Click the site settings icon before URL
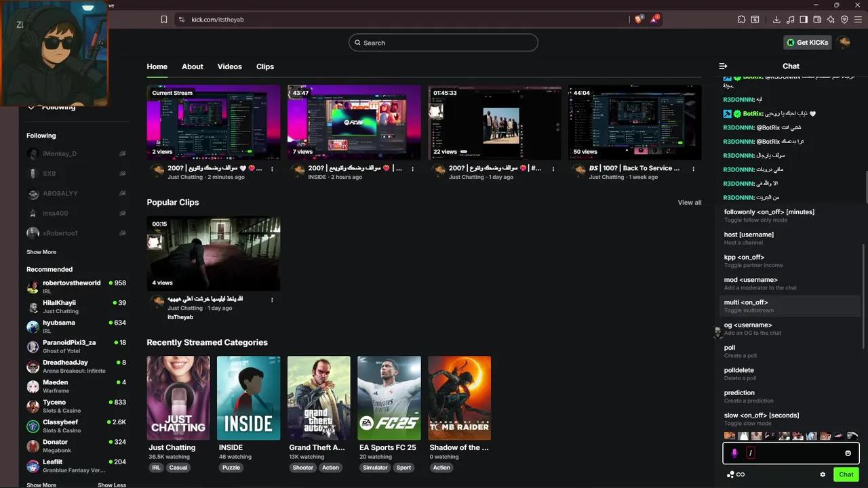 181,20
